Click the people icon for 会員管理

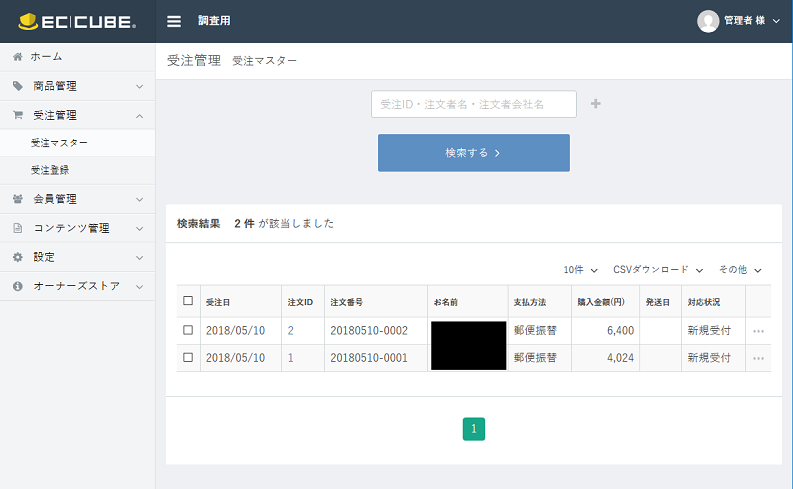click(x=18, y=199)
